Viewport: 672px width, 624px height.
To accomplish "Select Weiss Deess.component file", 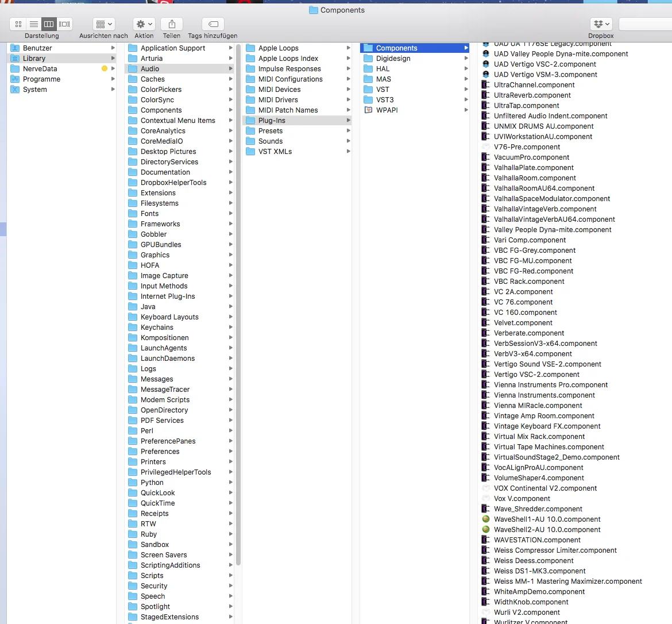I will point(534,561).
